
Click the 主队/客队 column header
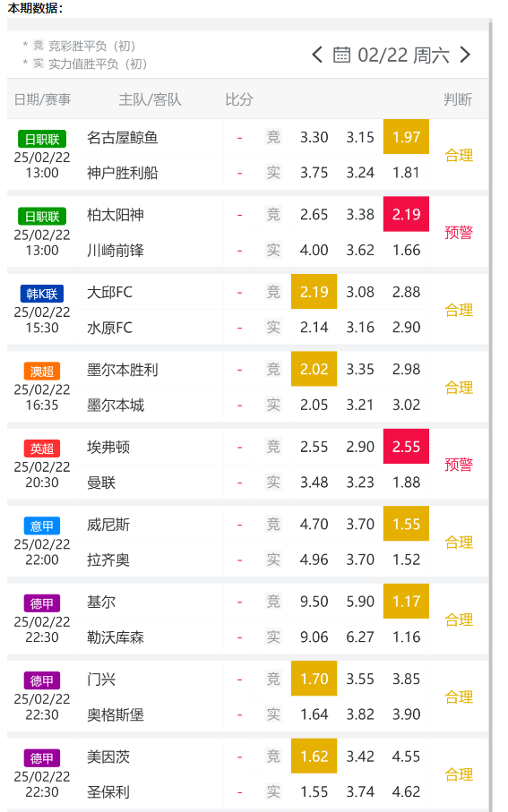click(x=150, y=99)
